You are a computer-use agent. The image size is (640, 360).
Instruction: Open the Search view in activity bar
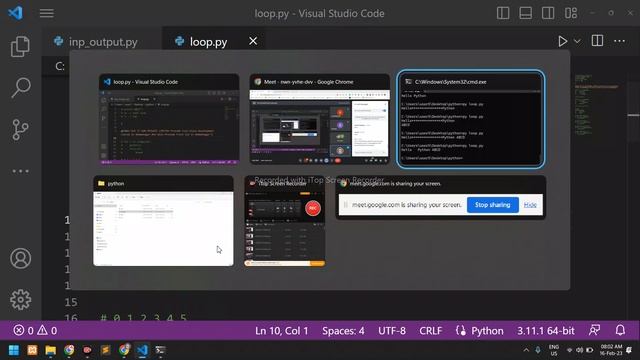pos(20,87)
